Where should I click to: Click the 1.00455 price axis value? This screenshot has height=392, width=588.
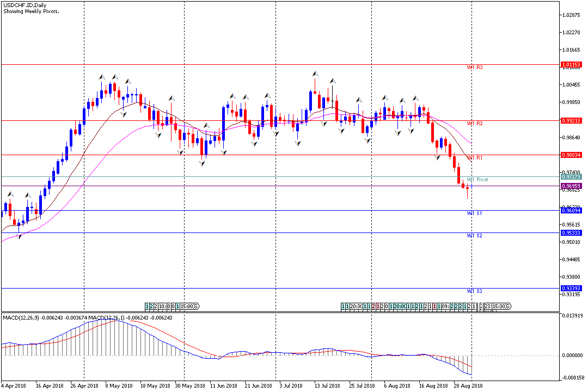click(x=572, y=84)
